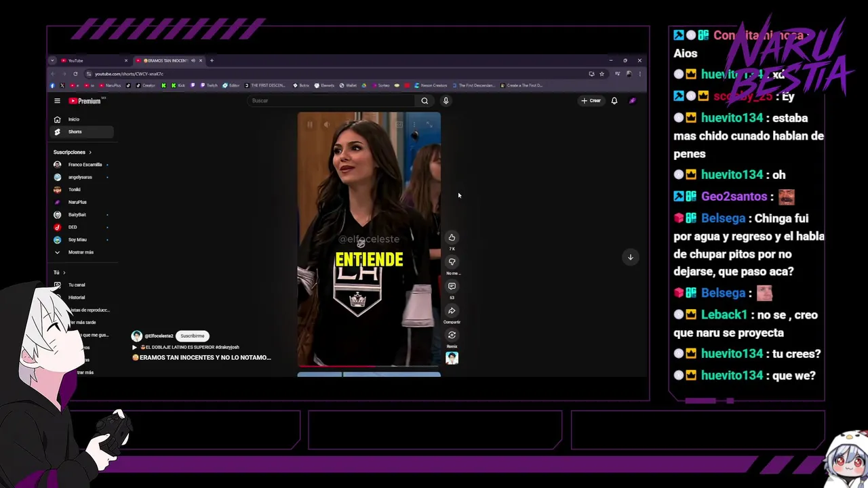Open BaityBait subscription
This screenshot has height=488, width=868.
click(x=81, y=215)
